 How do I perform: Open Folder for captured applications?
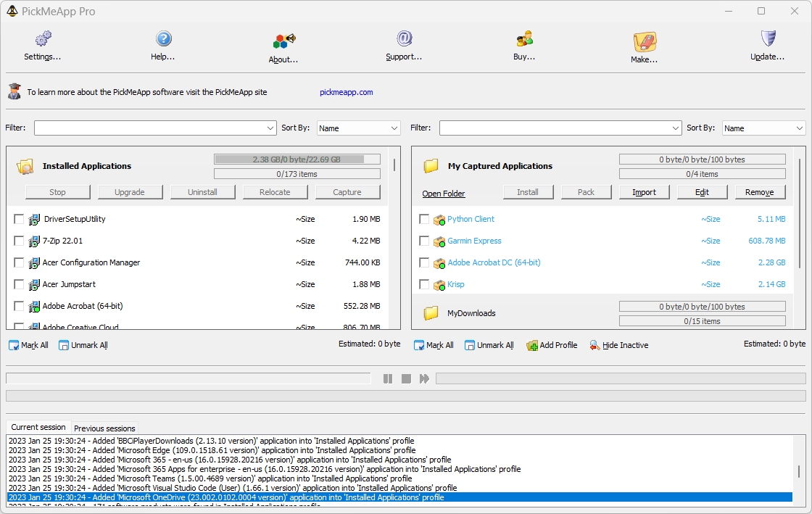pyautogui.click(x=444, y=192)
